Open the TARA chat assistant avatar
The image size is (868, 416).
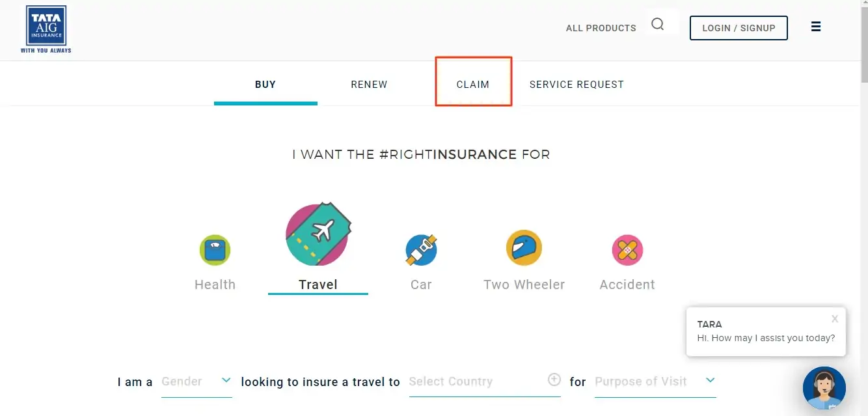(824, 388)
